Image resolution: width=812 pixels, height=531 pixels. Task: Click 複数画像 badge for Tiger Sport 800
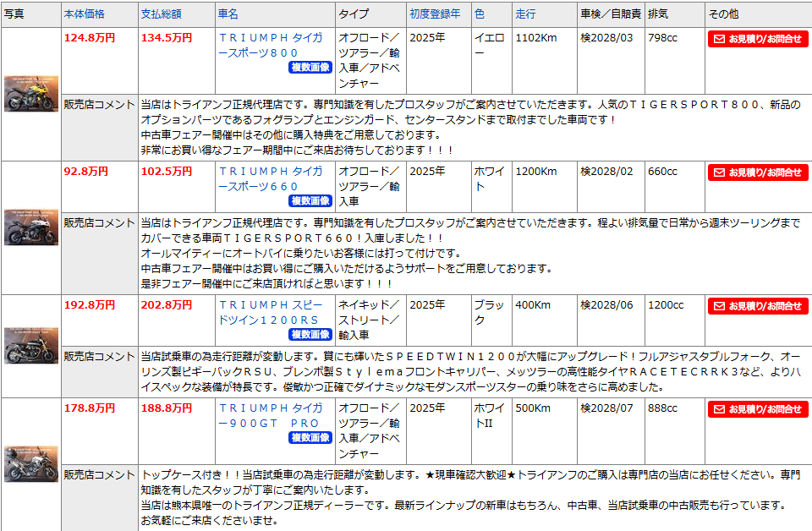click(310, 68)
